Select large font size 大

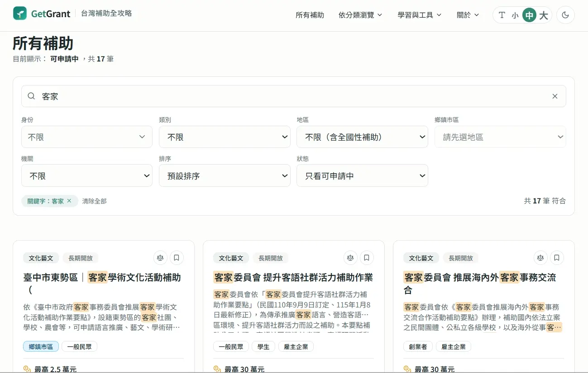(544, 15)
